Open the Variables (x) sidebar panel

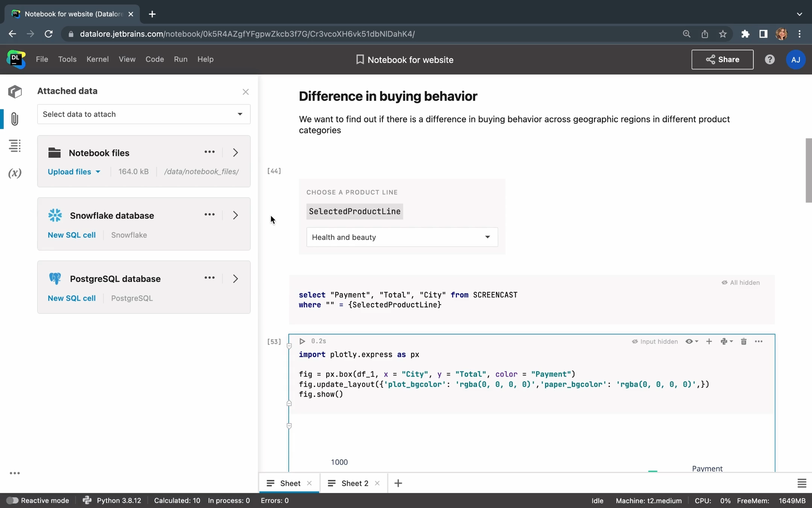[15, 173]
